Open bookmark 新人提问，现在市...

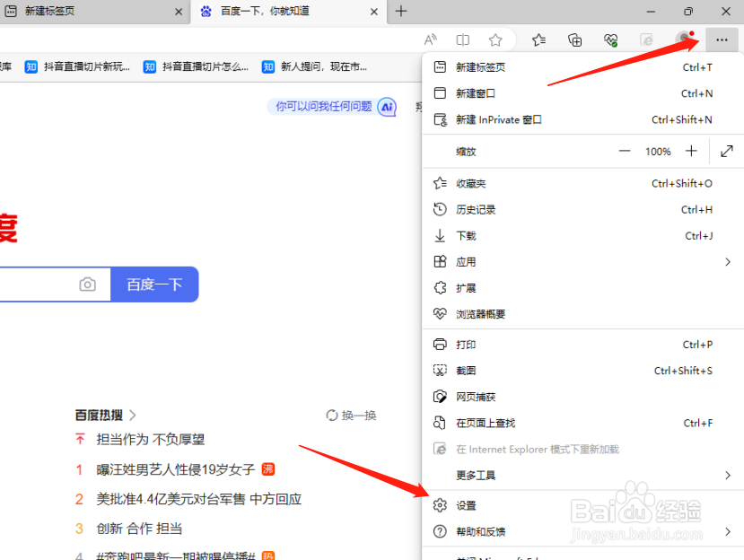point(315,67)
